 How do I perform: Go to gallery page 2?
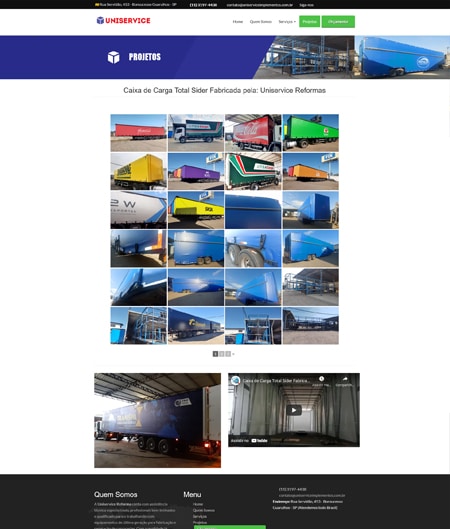pyautogui.click(x=222, y=354)
